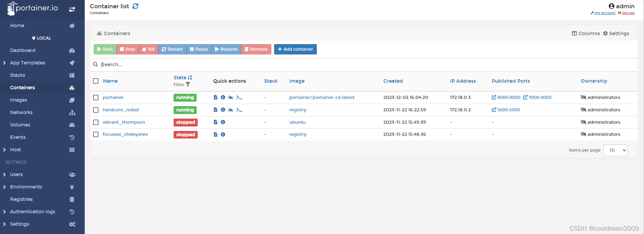Click the Start button
Screen dimensions: 644x234
105,49
